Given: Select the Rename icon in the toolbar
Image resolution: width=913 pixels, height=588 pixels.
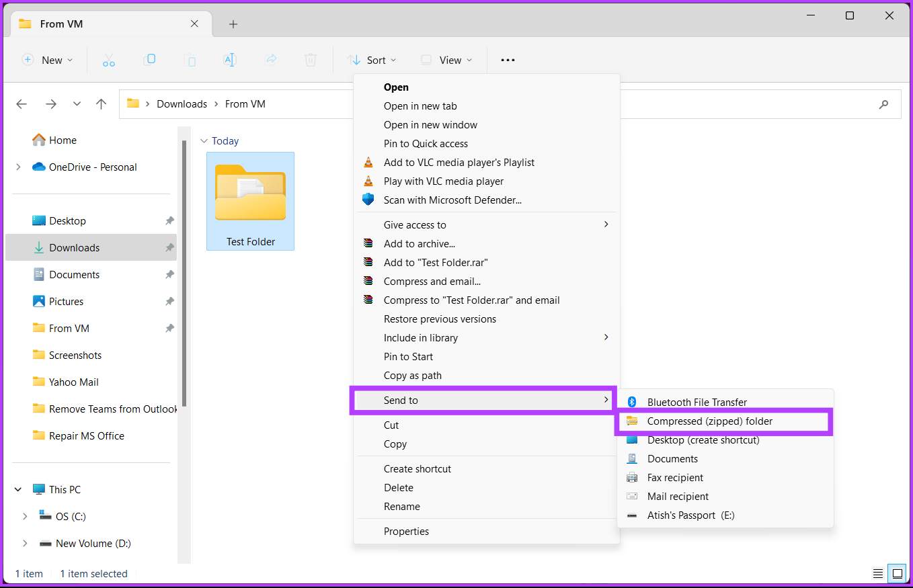Looking at the screenshot, I should (x=230, y=60).
